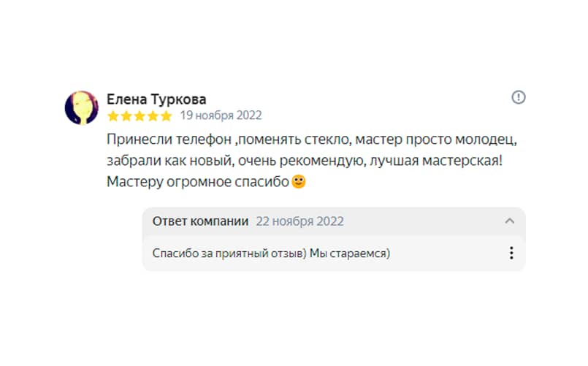Click the first yellow rating star
Screen dimensions: 588x366
[x=112, y=115]
